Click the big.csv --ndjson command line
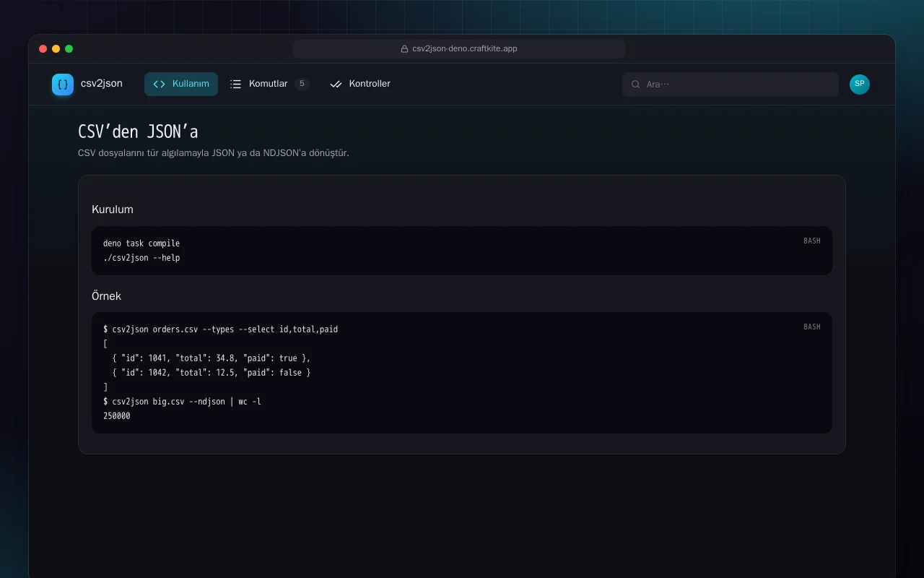The image size is (924, 578). click(182, 402)
